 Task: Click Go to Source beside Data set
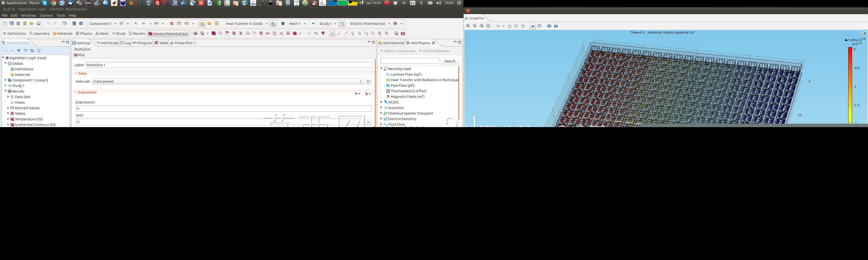coord(368,82)
